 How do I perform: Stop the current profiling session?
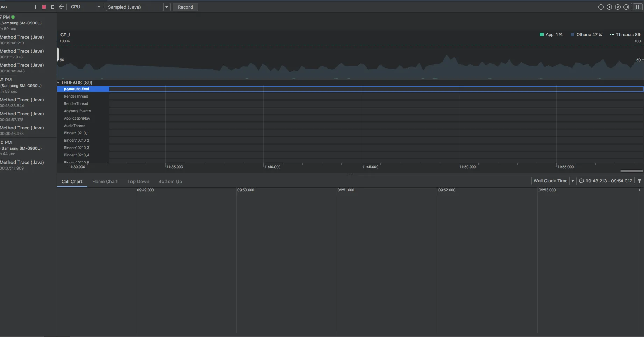[44, 7]
